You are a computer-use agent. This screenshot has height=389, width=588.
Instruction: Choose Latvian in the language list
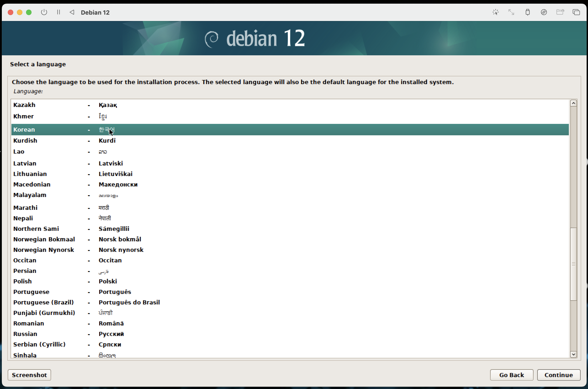pyautogui.click(x=290, y=163)
